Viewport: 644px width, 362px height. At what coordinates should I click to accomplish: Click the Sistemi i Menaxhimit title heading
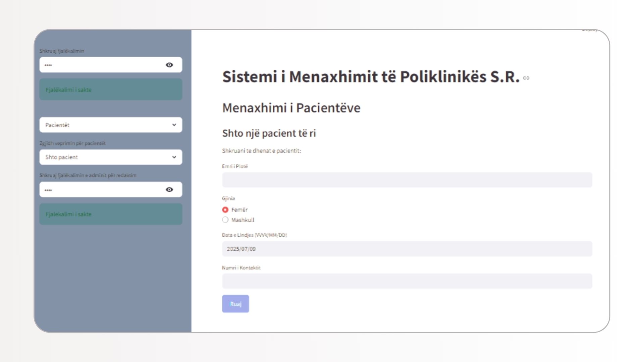coord(369,77)
